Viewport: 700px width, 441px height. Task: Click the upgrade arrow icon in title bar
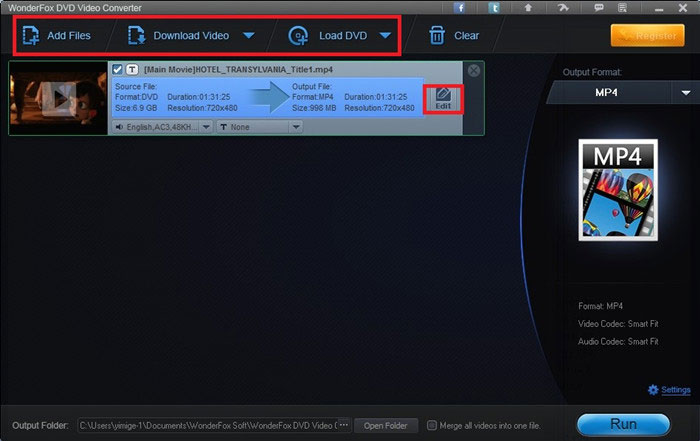(528, 7)
